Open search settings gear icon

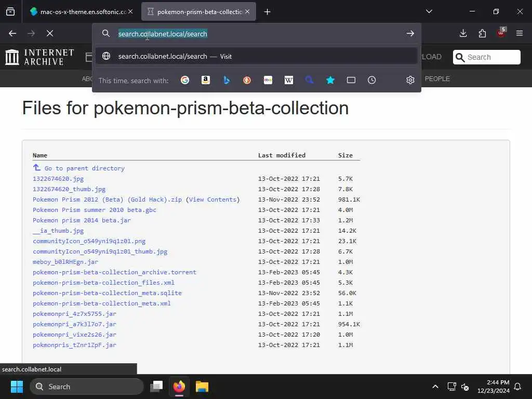[410, 80]
